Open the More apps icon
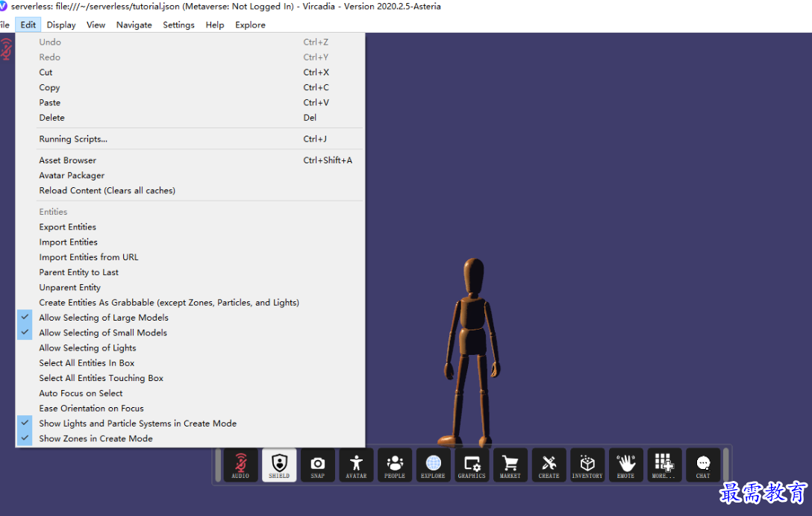812x516 pixels. coord(664,465)
